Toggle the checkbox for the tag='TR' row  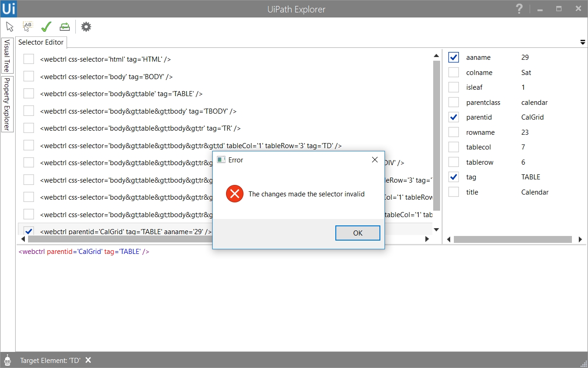pos(28,128)
